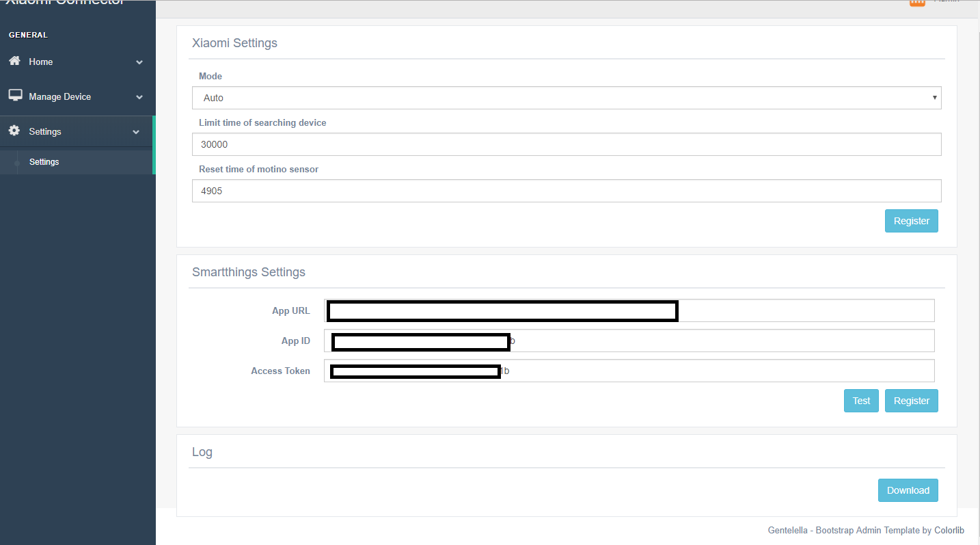The height and width of the screenshot is (545, 980).
Task: Click the Smartthings Settings heading
Action: (x=249, y=272)
